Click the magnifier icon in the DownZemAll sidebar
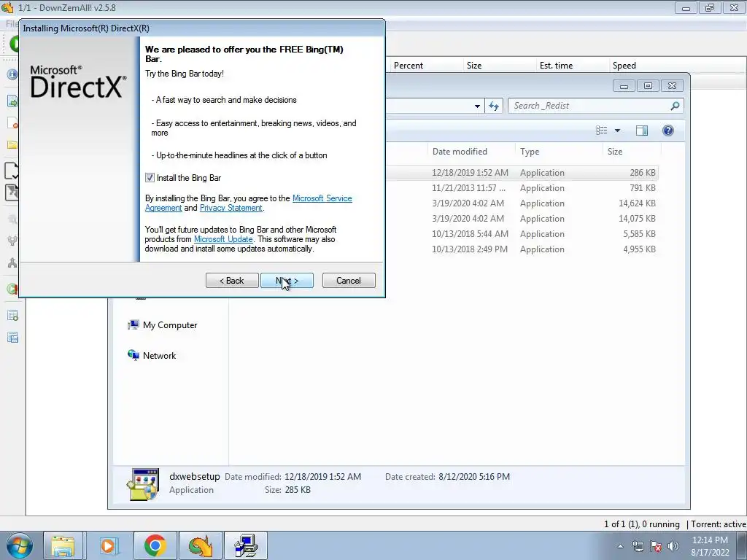 click(12, 219)
